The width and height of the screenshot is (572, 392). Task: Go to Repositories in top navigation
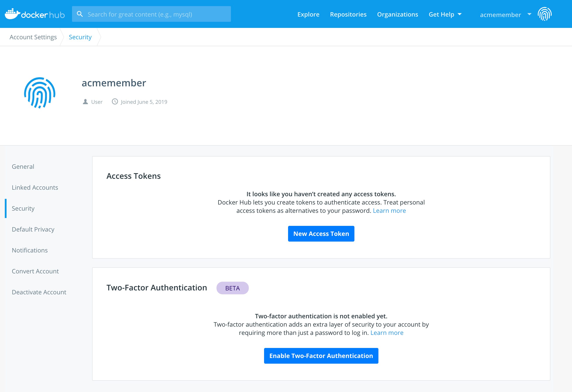tap(348, 15)
